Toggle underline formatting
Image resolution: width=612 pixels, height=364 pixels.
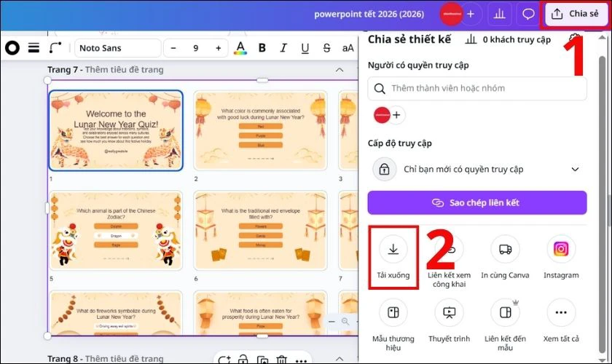pyautogui.click(x=305, y=48)
